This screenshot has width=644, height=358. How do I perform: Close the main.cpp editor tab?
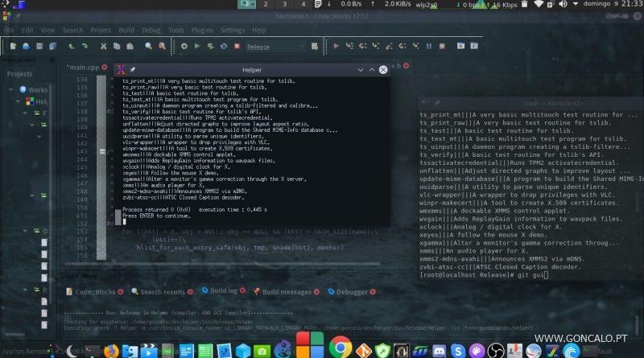click(105, 67)
